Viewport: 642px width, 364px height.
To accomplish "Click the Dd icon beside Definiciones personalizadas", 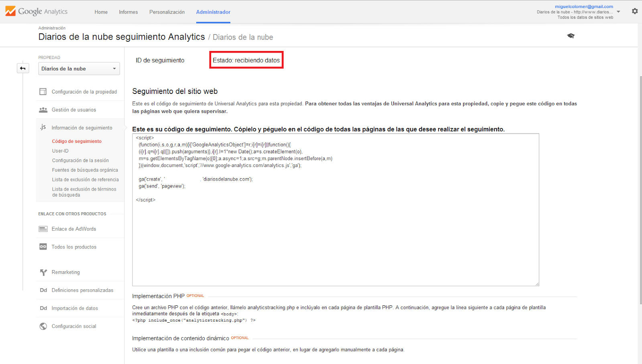I will (x=43, y=290).
